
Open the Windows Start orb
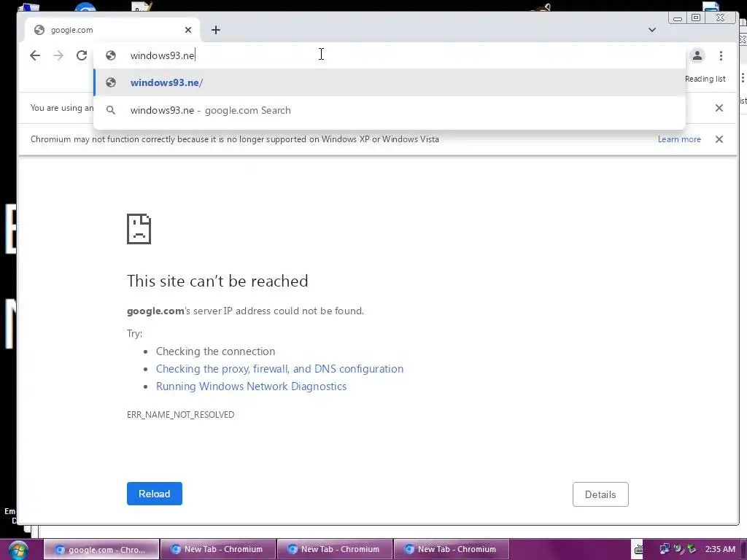point(18,550)
